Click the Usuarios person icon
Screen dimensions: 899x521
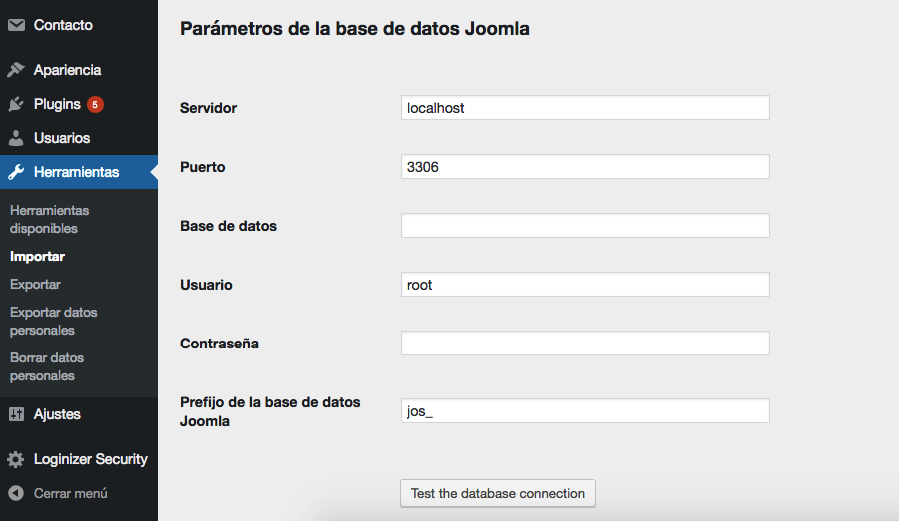16,138
